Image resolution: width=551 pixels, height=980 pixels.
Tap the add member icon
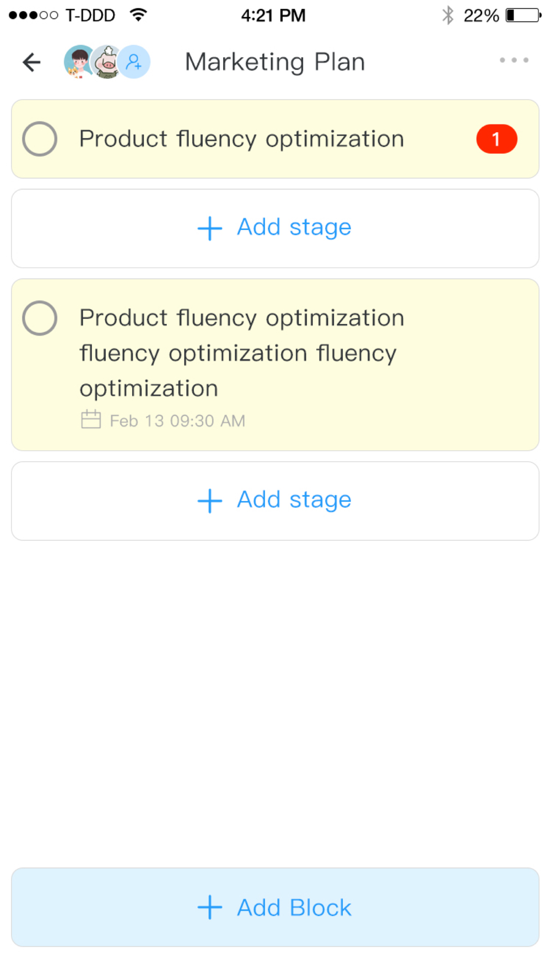134,62
